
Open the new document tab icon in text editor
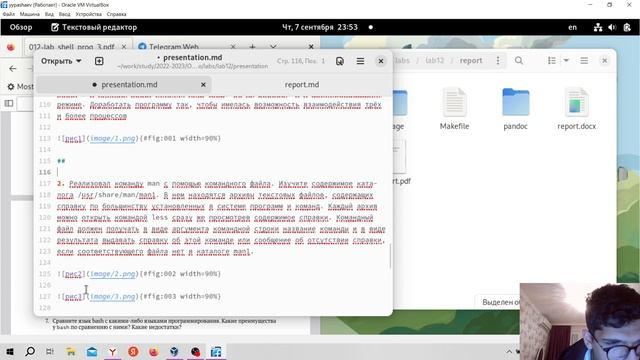[x=99, y=61]
